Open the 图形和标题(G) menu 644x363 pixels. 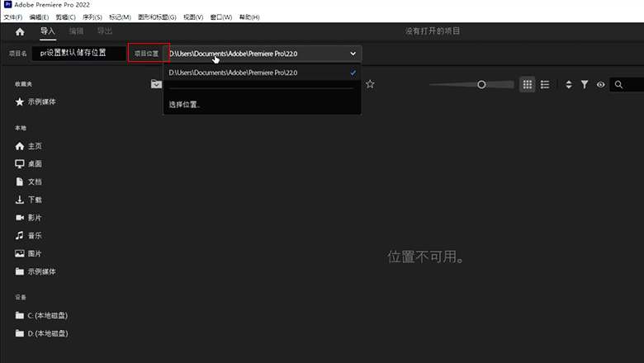(157, 17)
